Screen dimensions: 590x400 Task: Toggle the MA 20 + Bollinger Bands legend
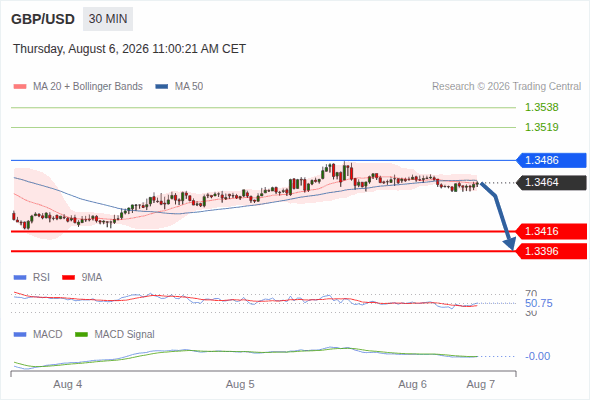pyautogui.click(x=78, y=87)
